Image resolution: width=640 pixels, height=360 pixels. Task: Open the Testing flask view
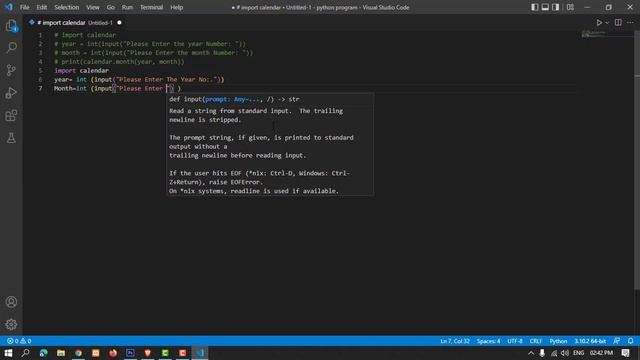[11, 138]
